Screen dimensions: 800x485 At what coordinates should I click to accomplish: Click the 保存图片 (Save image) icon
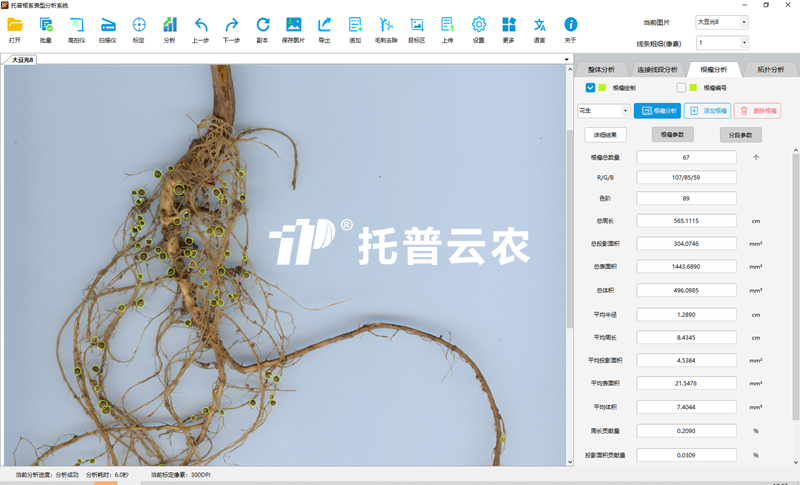293,25
